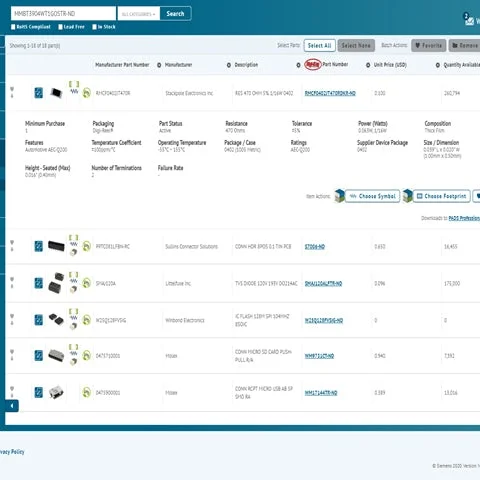
Task: Toggle the In Stock checkbox
Action: pyautogui.click(x=94, y=27)
